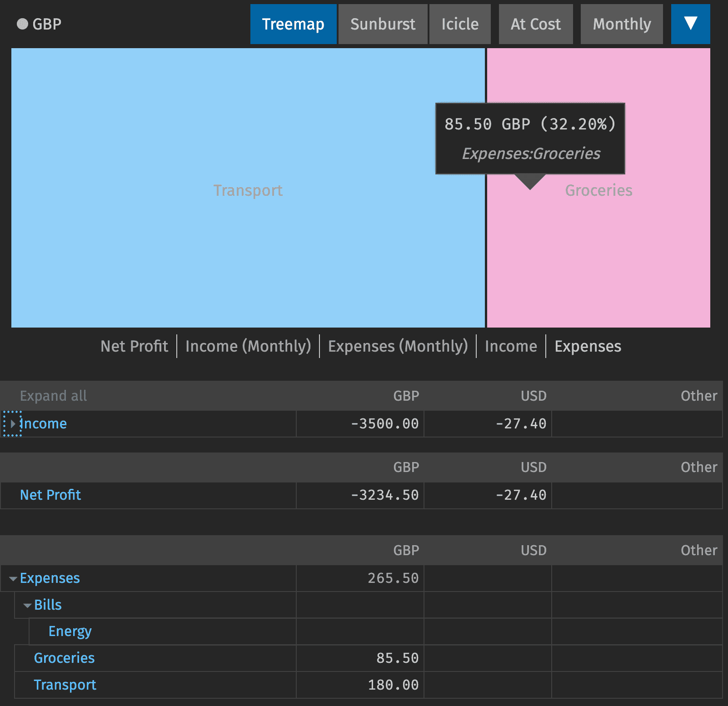This screenshot has height=706, width=728.
Task: Select the Income (Monthly) chart
Action: point(248,346)
